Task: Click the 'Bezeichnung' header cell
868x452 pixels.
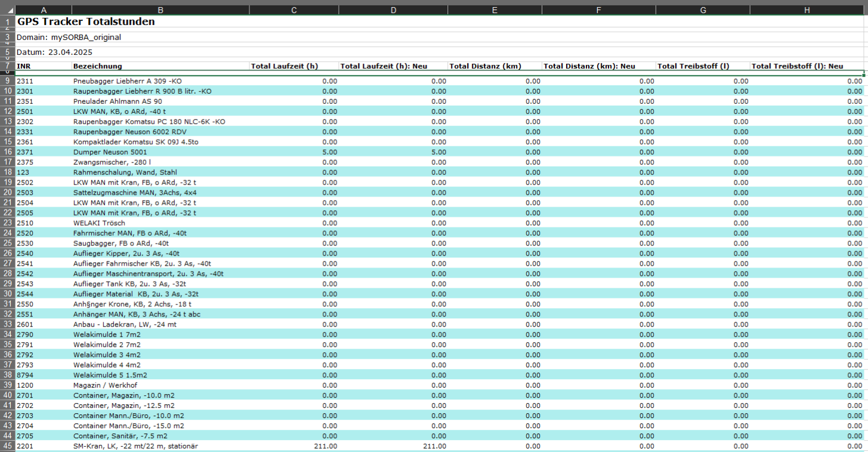Action: [160, 66]
